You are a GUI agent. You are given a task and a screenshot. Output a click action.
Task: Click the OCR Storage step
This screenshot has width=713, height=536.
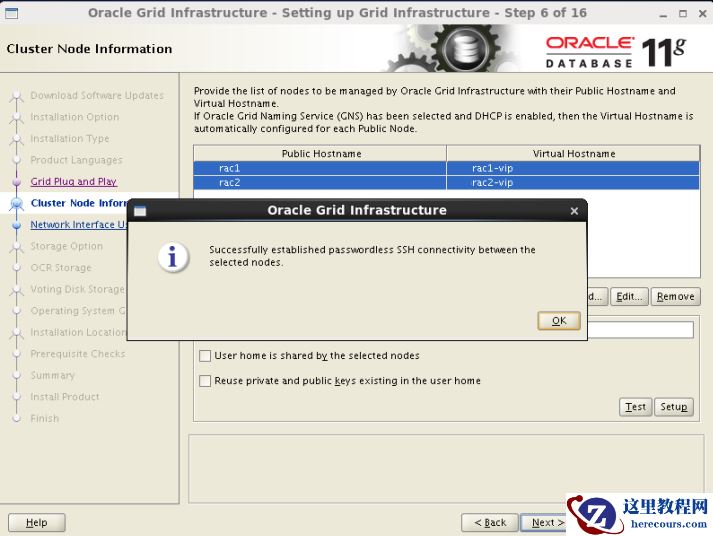pyautogui.click(x=61, y=268)
